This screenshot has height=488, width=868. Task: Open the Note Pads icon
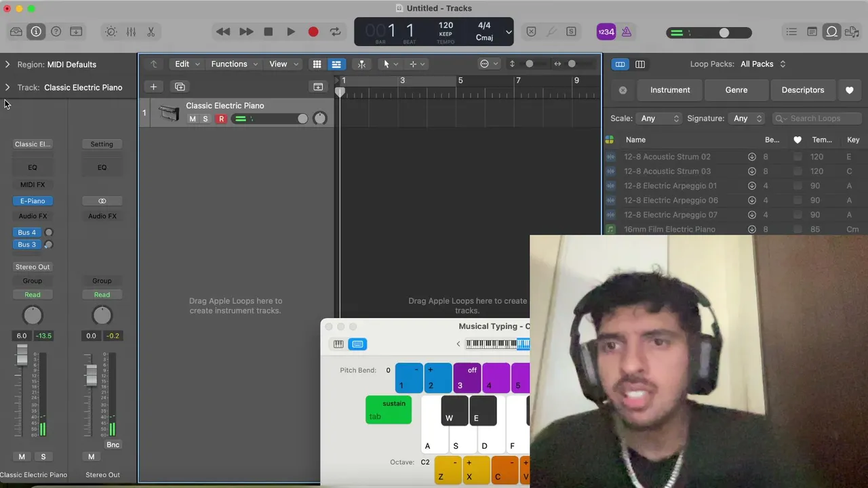812,32
